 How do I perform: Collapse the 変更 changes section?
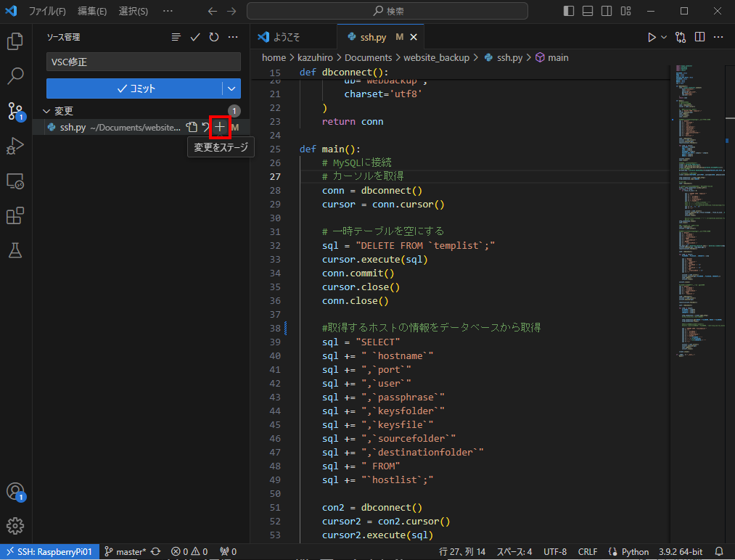tap(47, 111)
